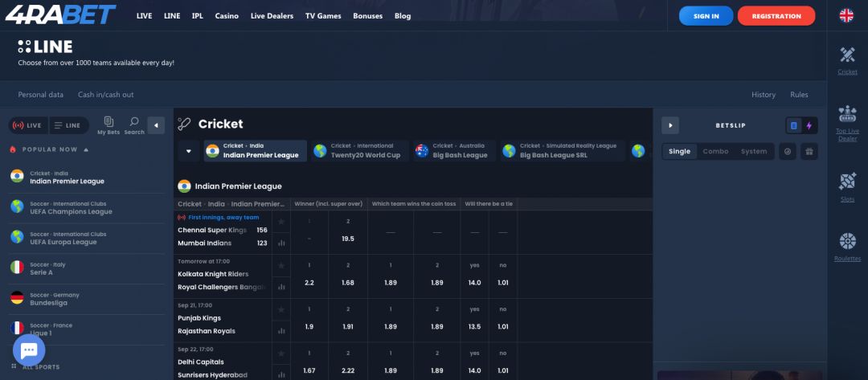
Task: Collapse the Popular Now section
Action: pyautogui.click(x=86, y=149)
